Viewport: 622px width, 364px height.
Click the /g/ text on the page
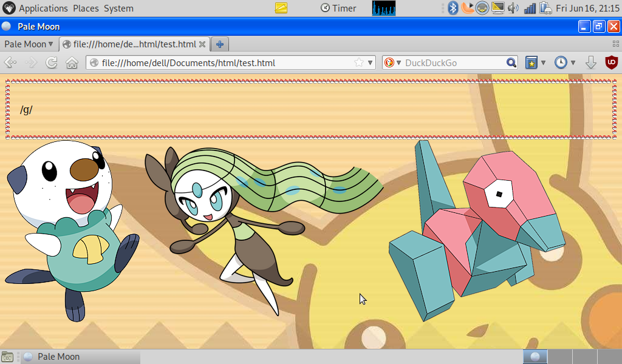(x=26, y=110)
